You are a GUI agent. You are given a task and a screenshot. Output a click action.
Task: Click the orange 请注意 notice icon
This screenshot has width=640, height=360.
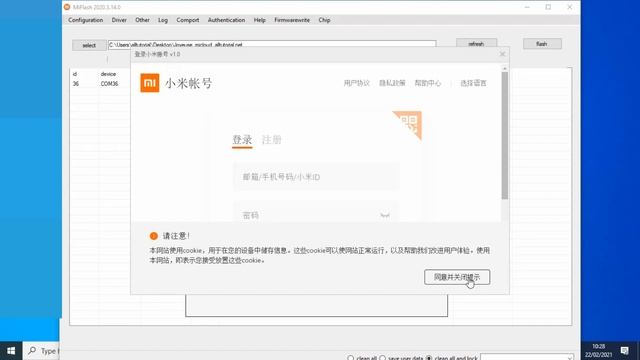[153, 236]
